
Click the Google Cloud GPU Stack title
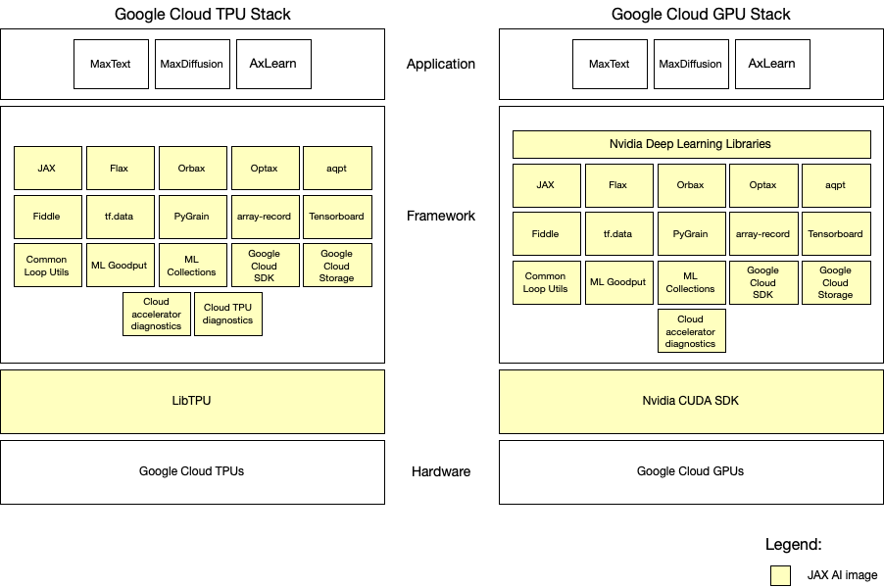pos(701,14)
